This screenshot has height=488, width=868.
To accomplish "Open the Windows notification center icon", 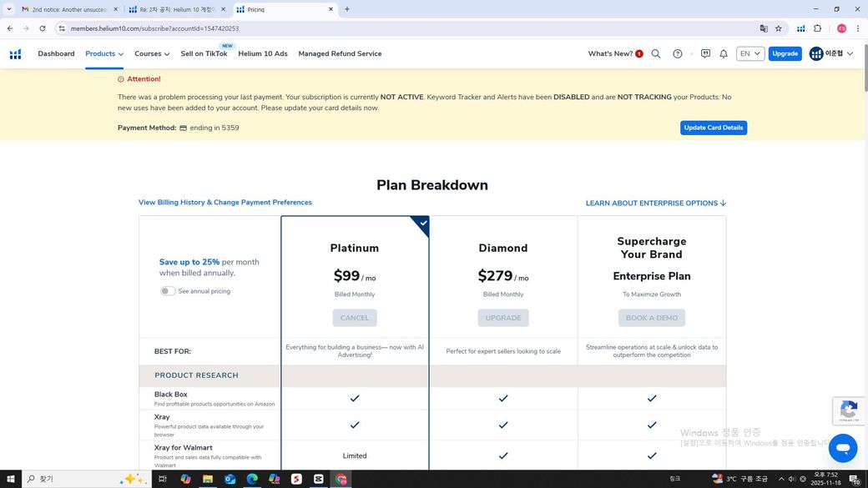I will pyautogui.click(x=855, y=479).
